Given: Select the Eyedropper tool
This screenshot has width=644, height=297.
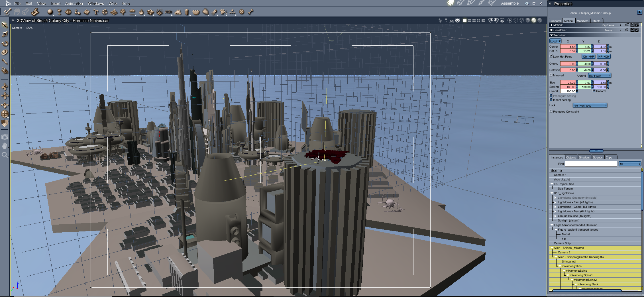Looking at the screenshot, I should (5, 62).
